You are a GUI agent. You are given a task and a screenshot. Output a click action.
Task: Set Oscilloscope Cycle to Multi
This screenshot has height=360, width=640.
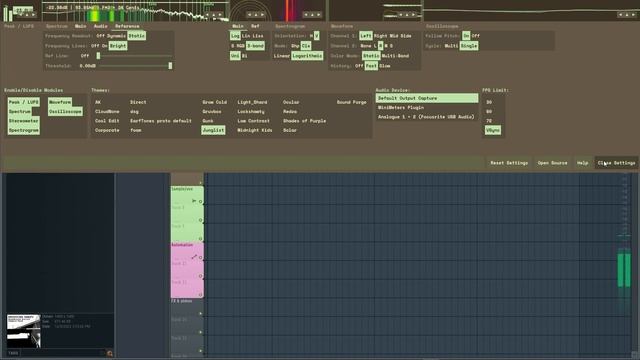(451, 46)
